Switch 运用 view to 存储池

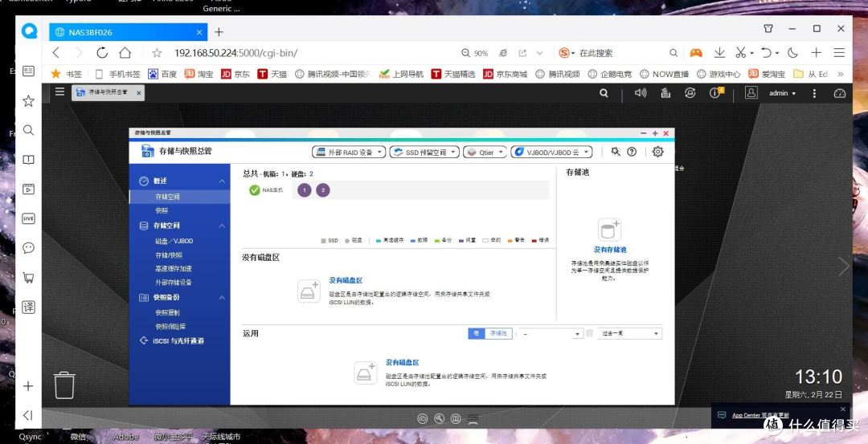[498, 333]
